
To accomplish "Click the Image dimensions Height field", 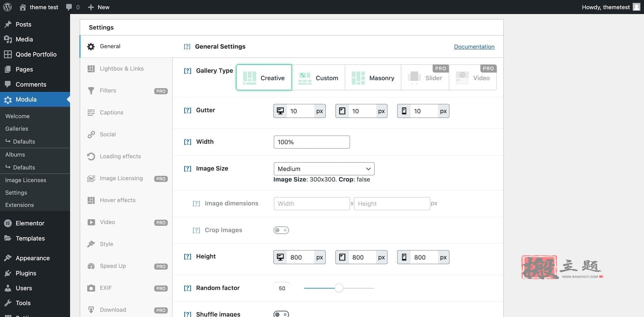I will [392, 203].
